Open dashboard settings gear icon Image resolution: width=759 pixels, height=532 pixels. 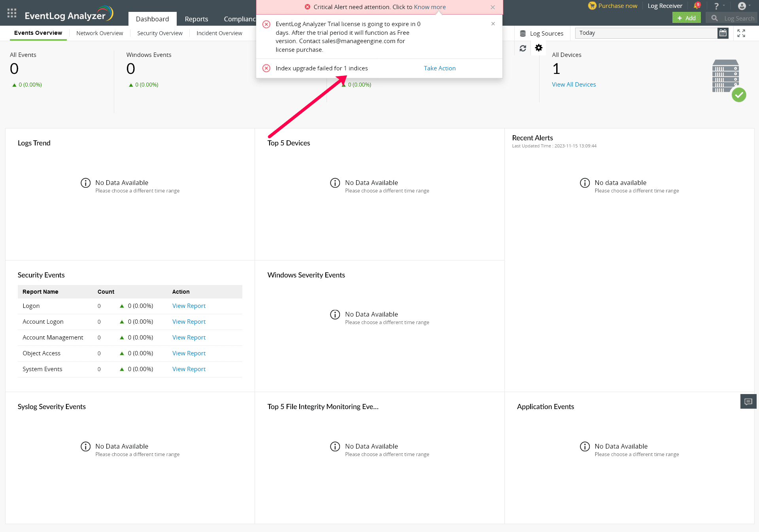point(538,48)
